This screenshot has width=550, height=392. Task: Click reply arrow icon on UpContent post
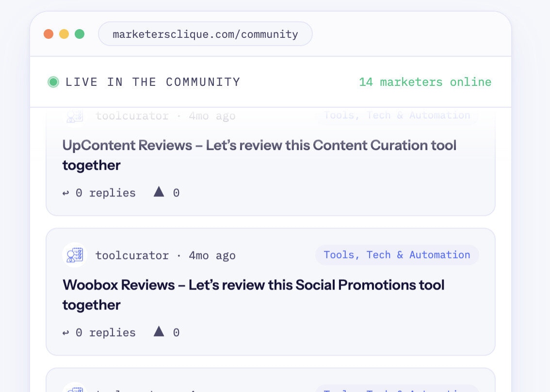click(65, 193)
